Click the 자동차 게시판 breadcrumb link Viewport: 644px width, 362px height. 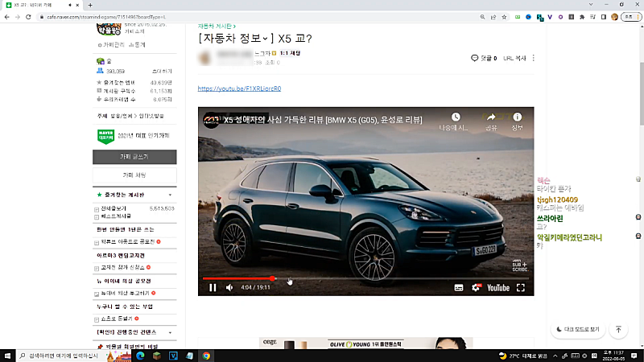[x=217, y=26]
